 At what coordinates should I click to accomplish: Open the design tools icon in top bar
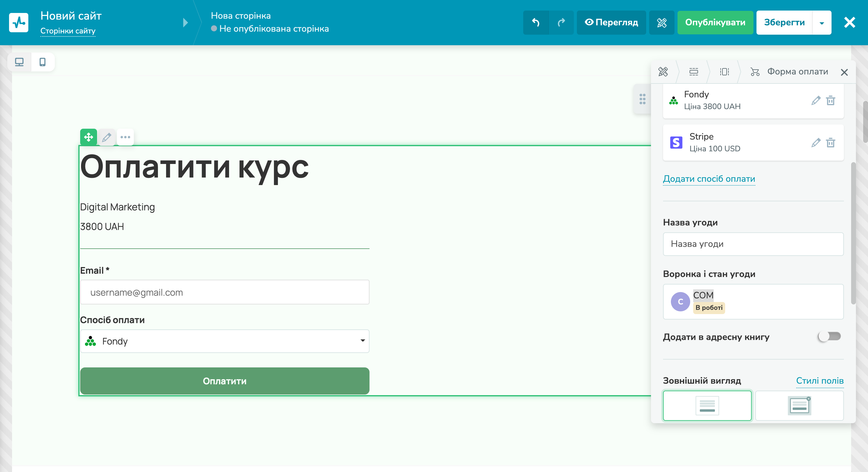coord(662,23)
